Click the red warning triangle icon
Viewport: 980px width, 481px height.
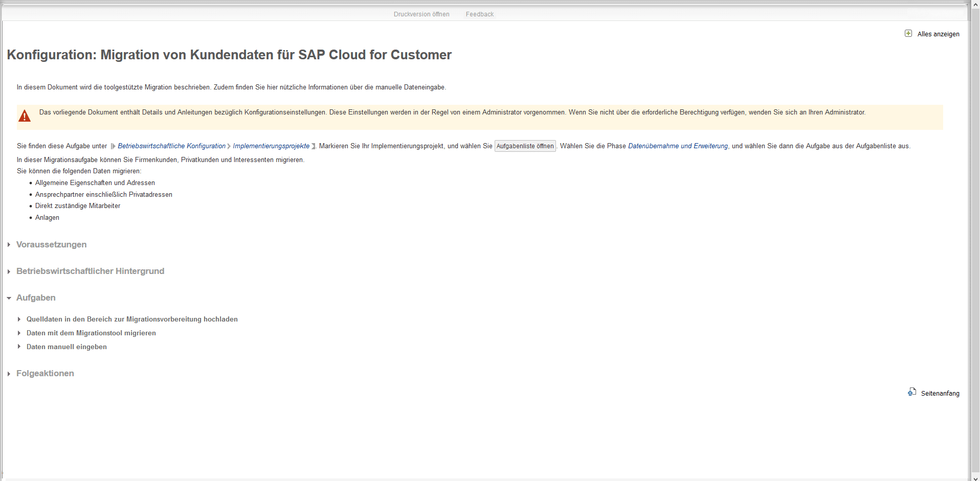(x=25, y=117)
